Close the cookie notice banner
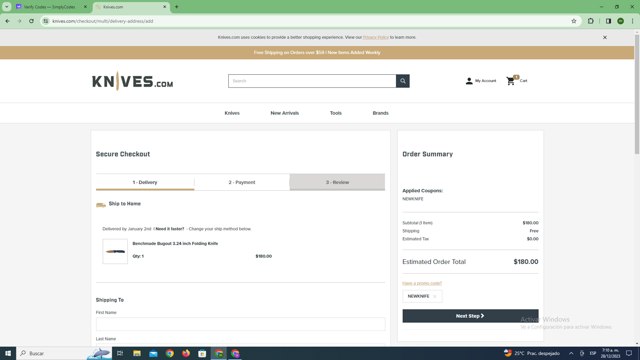 coord(605,37)
